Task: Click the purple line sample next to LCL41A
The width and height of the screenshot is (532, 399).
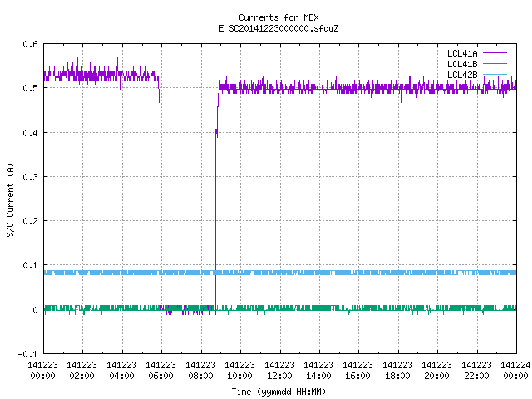Action: tap(495, 53)
